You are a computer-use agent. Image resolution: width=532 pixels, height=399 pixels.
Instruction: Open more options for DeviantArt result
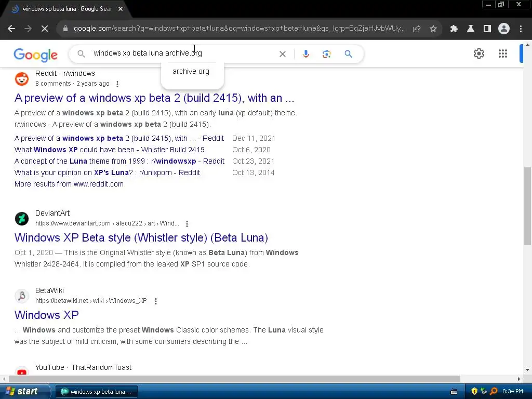(187, 223)
